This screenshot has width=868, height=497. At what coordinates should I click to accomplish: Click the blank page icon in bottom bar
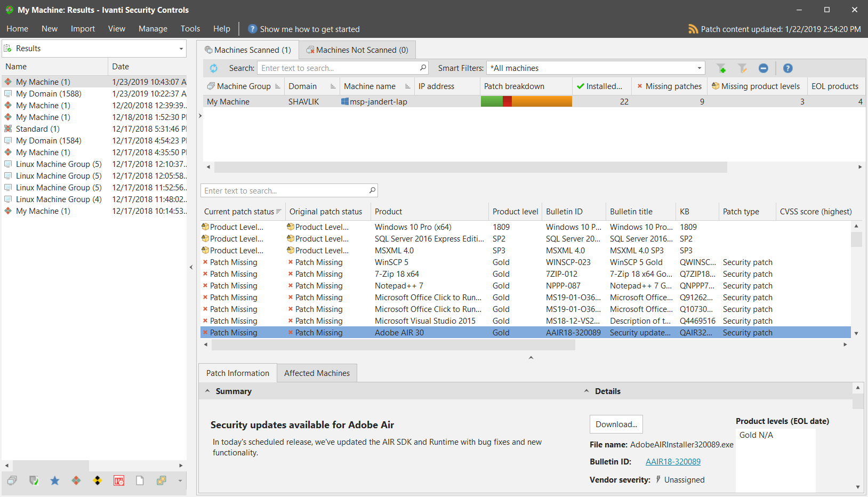tap(140, 480)
